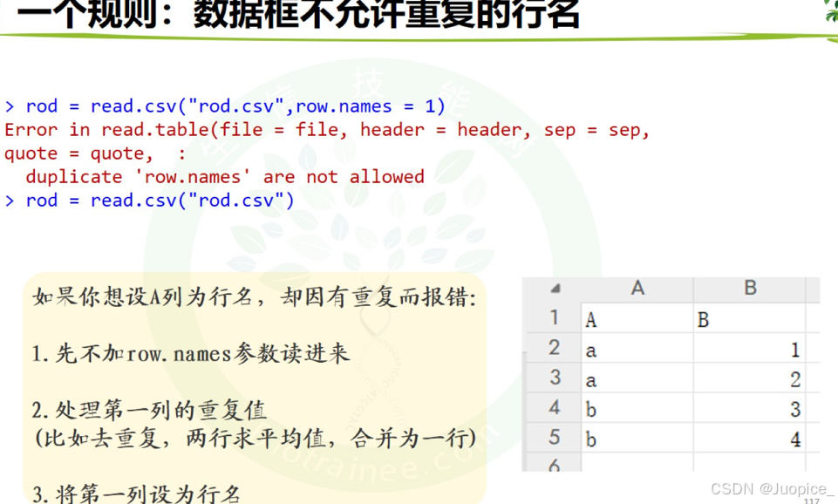Click the spreadsheet select-all corner triangle
This screenshot has height=504, width=838.
[555, 289]
